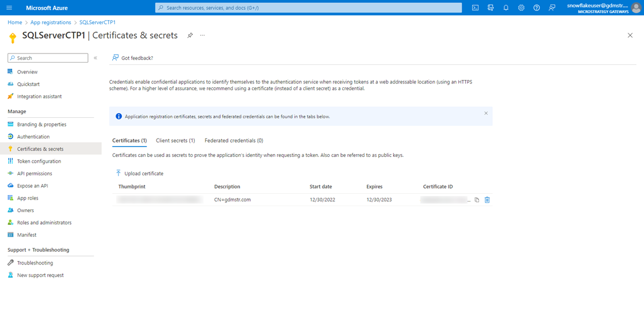Switch to the Federated credentials tab

tap(233, 140)
